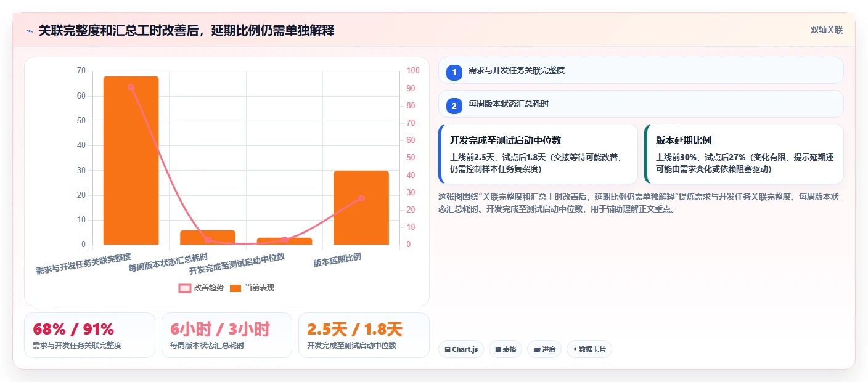The width and height of the screenshot is (868, 382).
Task: Click the 数据卡片 tag
Action: point(589,349)
